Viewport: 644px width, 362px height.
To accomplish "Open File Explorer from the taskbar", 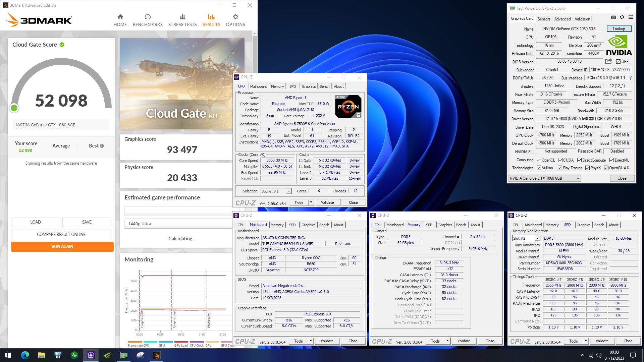I will (41, 355).
